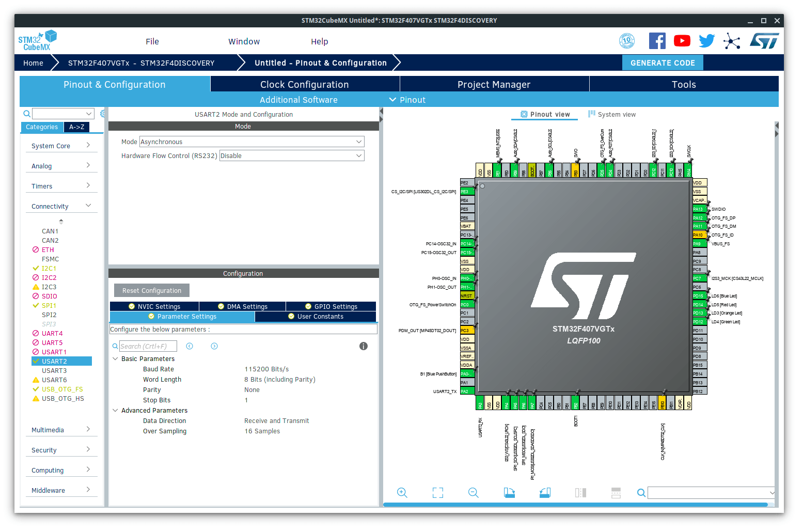Open the ST Facebook page icon
This screenshot has height=532, width=803.
tap(657, 41)
